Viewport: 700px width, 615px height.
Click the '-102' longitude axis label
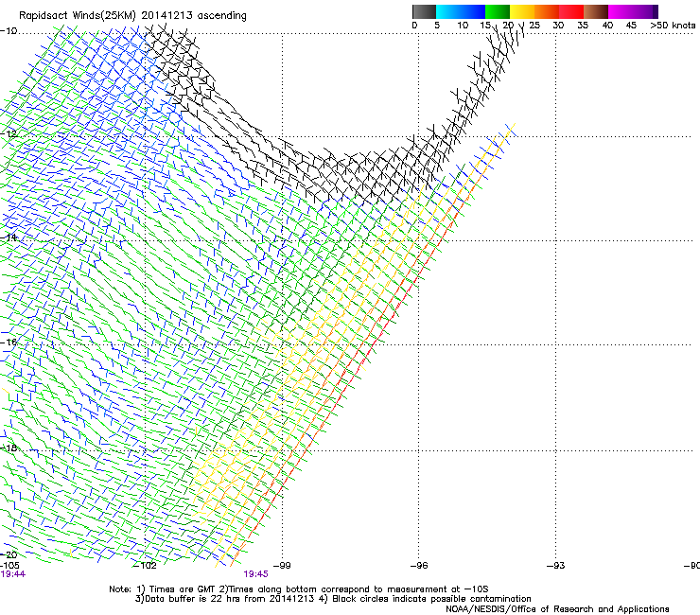click(x=145, y=565)
